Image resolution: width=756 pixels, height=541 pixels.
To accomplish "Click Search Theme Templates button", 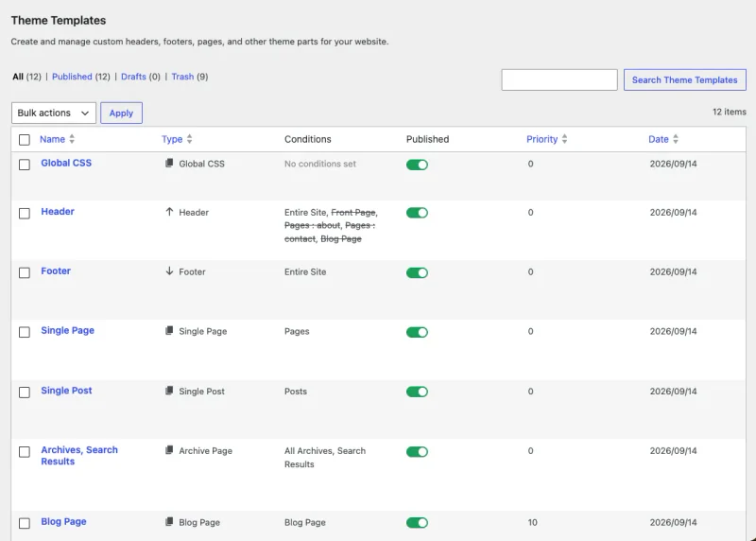I will click(x=684, y=80).
